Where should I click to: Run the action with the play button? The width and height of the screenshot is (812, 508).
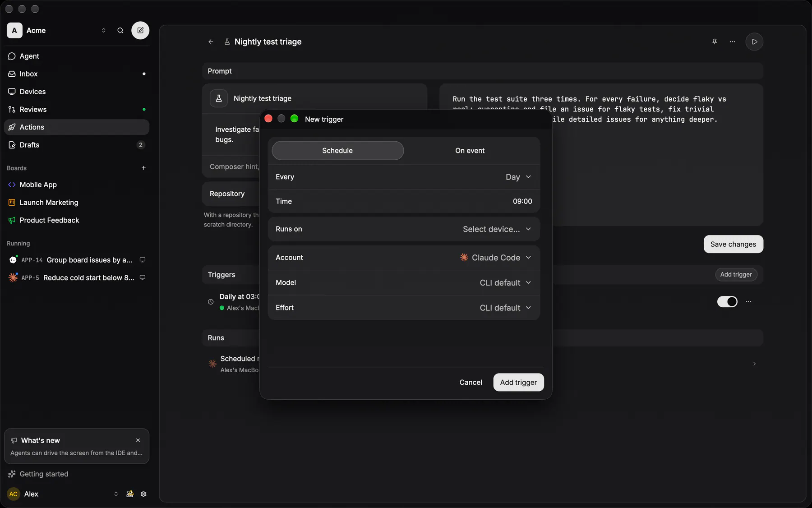[x=754, y=42]
